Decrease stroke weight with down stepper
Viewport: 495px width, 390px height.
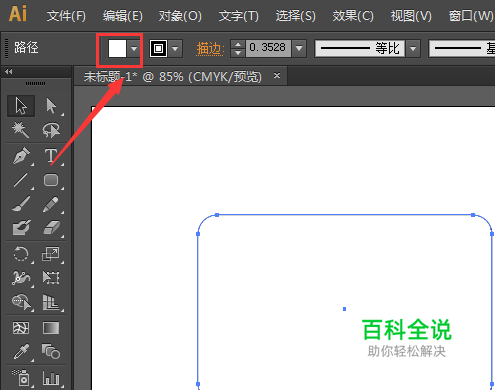[238, 53]
